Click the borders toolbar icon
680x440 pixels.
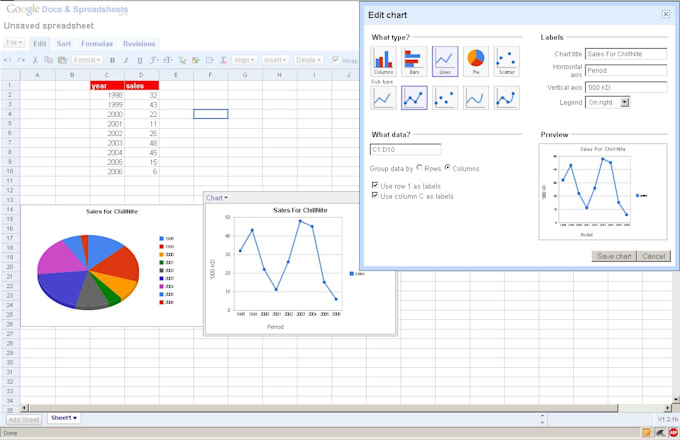pyautogui.click(x=210, y=60)
